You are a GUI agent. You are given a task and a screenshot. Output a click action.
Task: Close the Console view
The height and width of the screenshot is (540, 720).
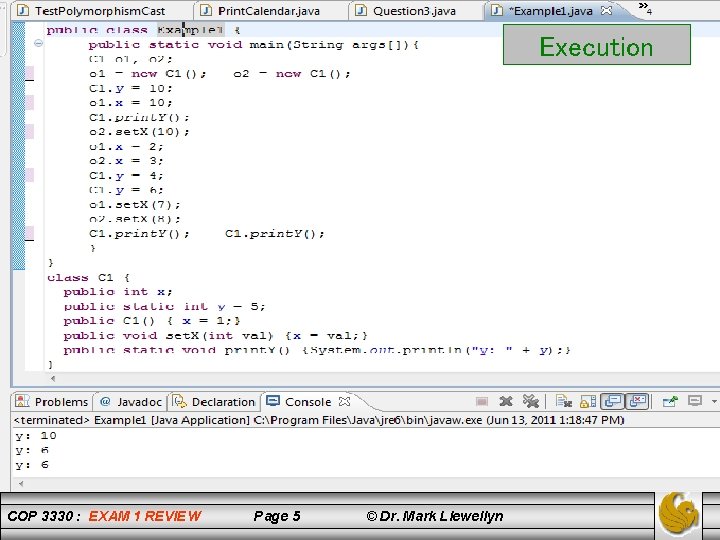point(344,402)
